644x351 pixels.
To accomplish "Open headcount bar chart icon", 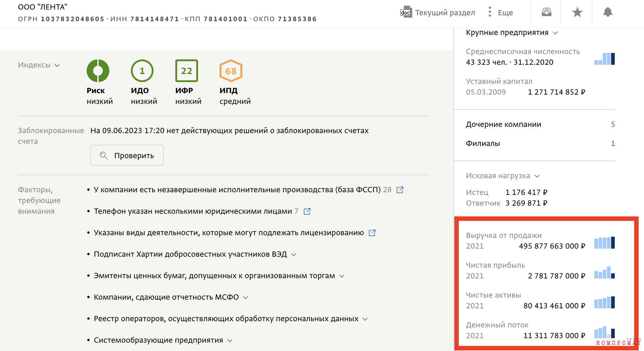I will click(x=604, y=59).
